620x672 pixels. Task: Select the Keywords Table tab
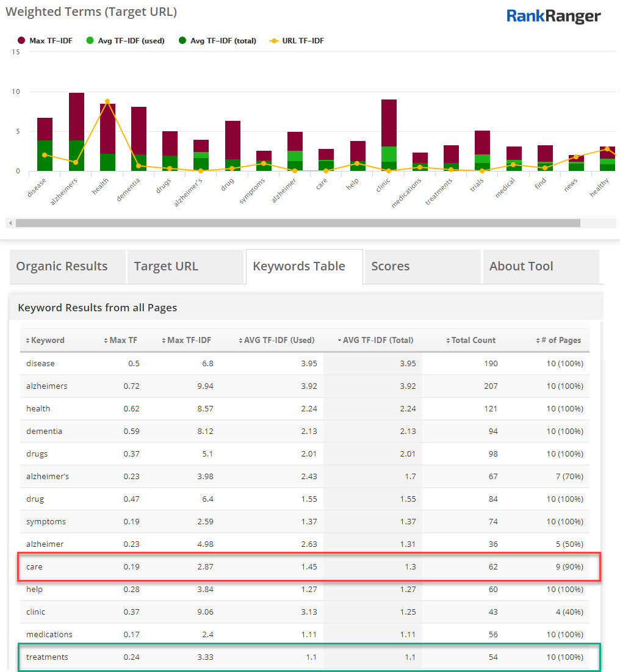point(299,266)
